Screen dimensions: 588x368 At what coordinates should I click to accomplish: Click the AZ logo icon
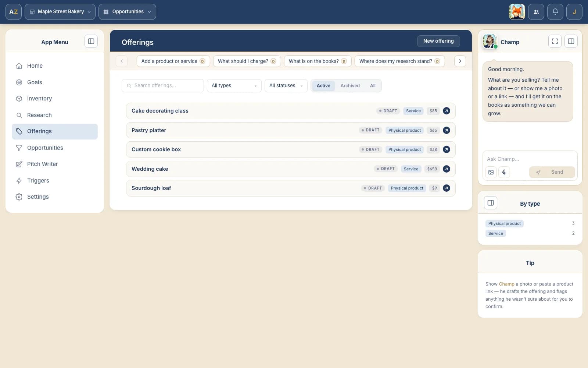[x=14, y=12]
